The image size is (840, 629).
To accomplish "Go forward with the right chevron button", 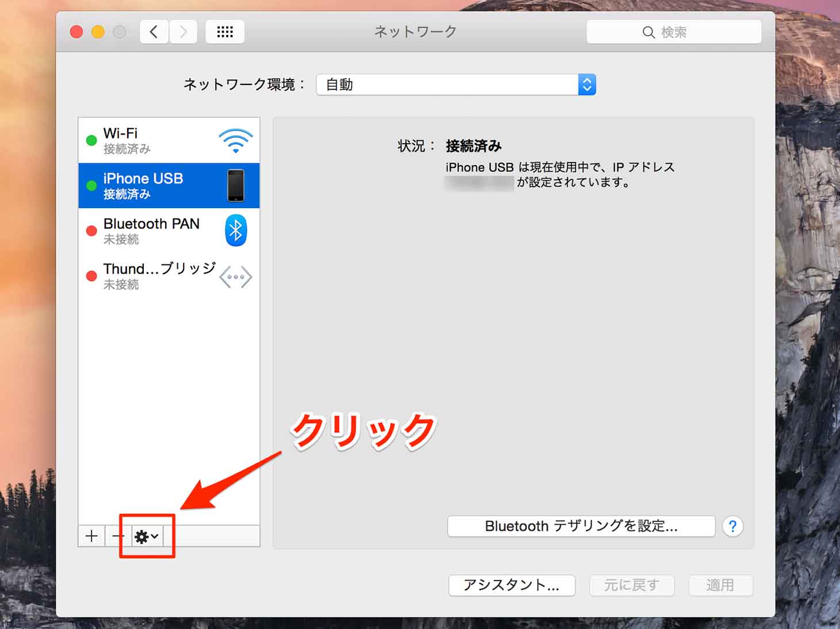I will tap(183, 32).
